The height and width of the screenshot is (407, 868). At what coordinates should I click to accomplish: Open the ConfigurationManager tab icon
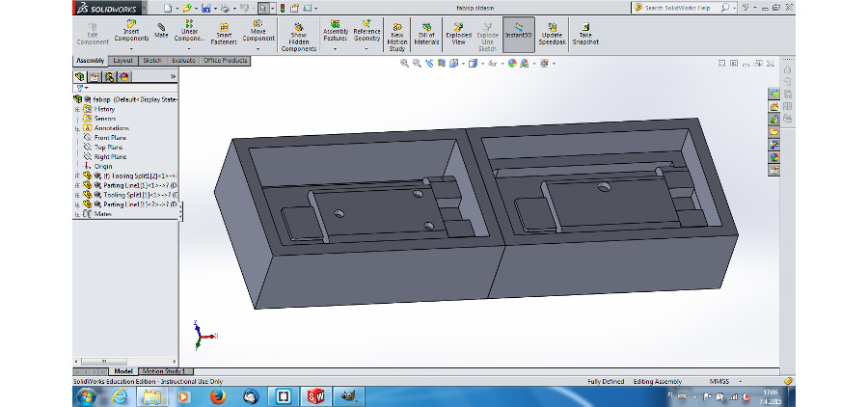click(110, 77)
